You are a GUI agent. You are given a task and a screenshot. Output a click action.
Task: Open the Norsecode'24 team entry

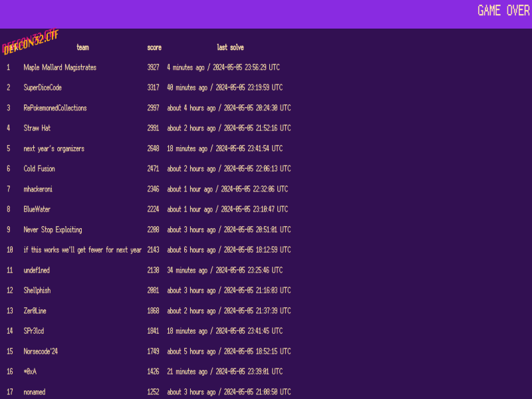(x=41, y=351)
